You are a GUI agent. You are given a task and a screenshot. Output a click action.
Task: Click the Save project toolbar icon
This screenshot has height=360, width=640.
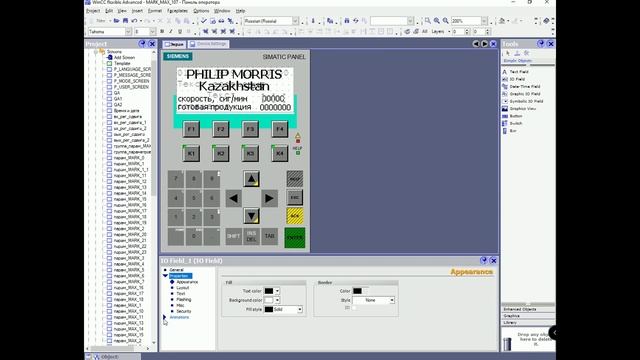(125, 21)
